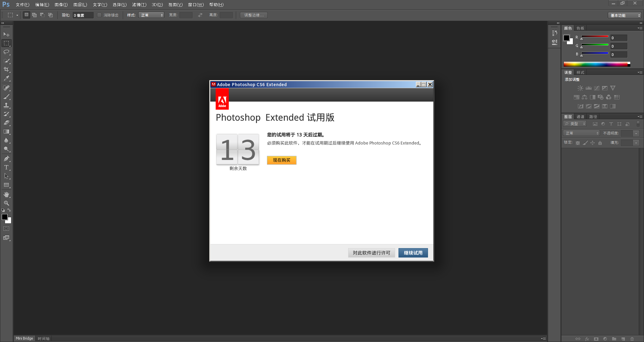Add a Levels adjustment

(589, 88)
